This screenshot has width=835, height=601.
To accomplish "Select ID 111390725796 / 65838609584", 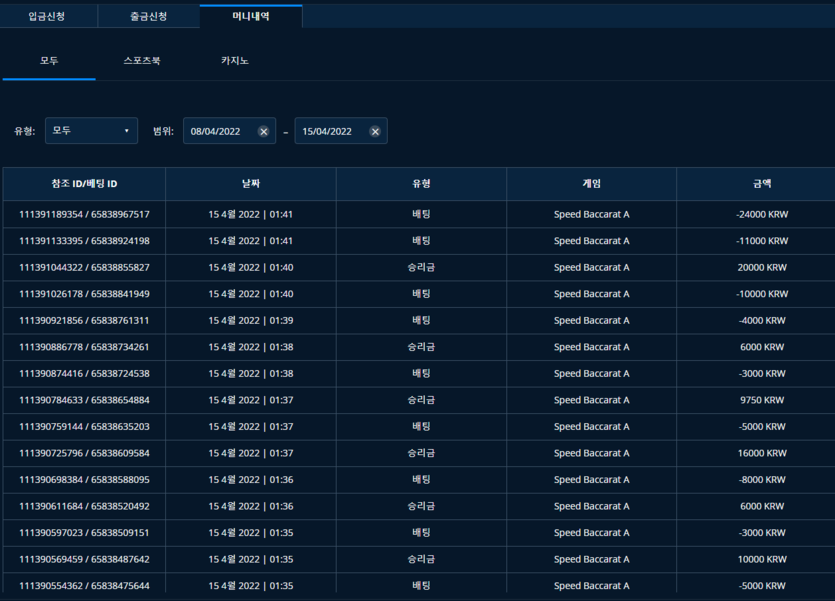I will (84, 454).
